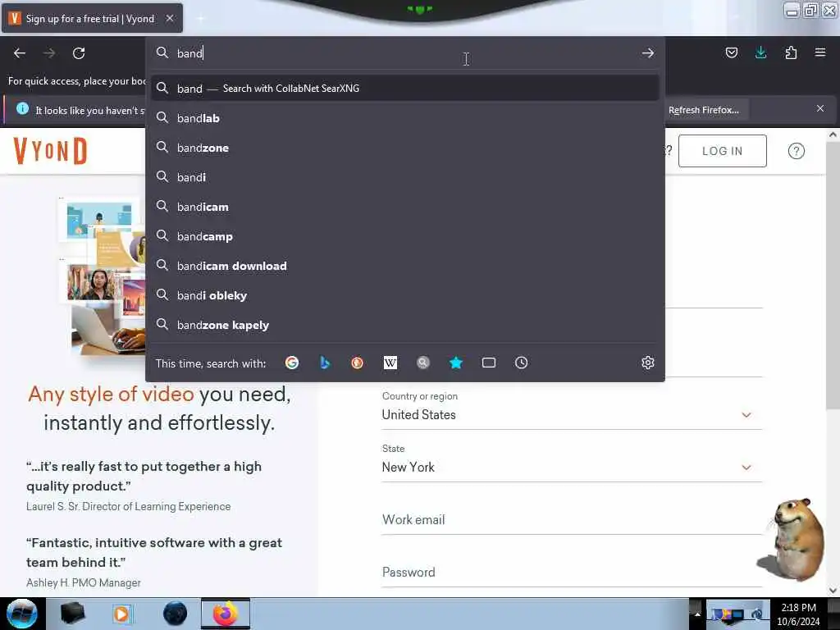The width and height of the screenshot is (840, 630).
Task: Choose the bandicam suggestion
Action: click(405, 207)
